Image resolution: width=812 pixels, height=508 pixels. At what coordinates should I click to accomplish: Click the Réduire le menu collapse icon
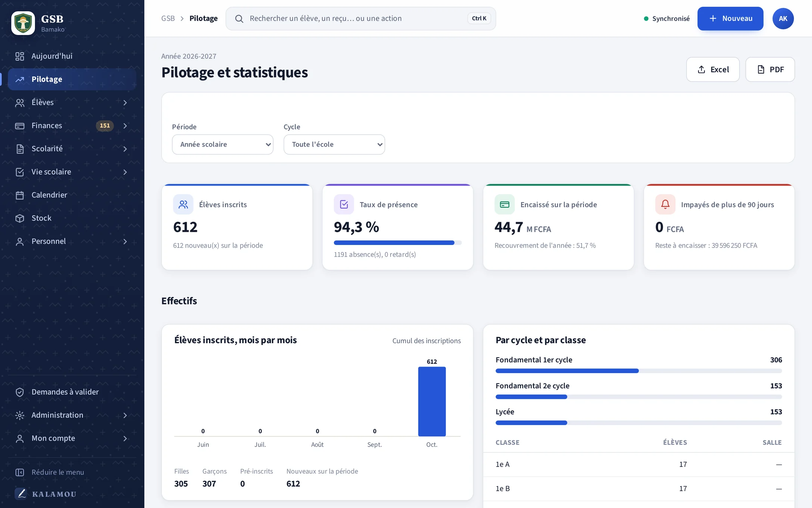(20, 472)
